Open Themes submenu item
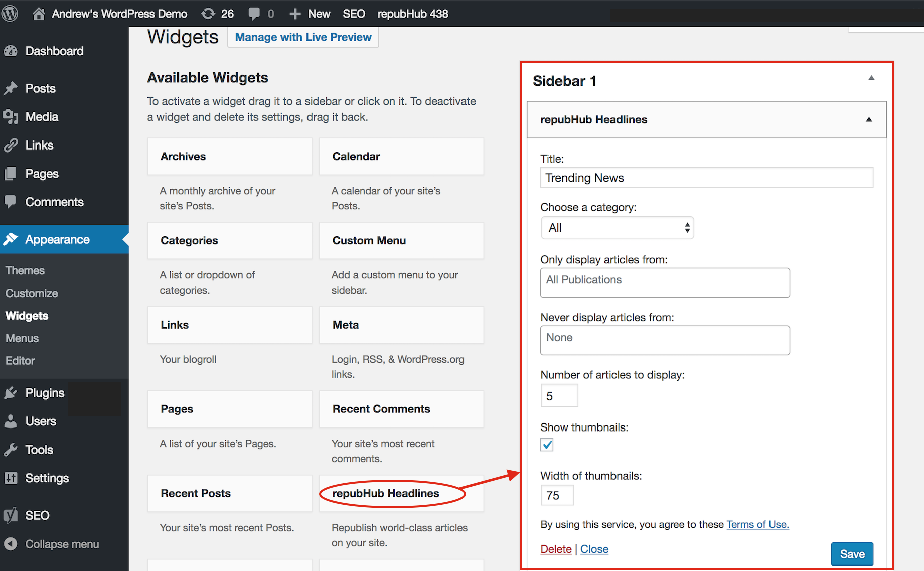Viewport: 924px width, 571px height. [25, 270]
